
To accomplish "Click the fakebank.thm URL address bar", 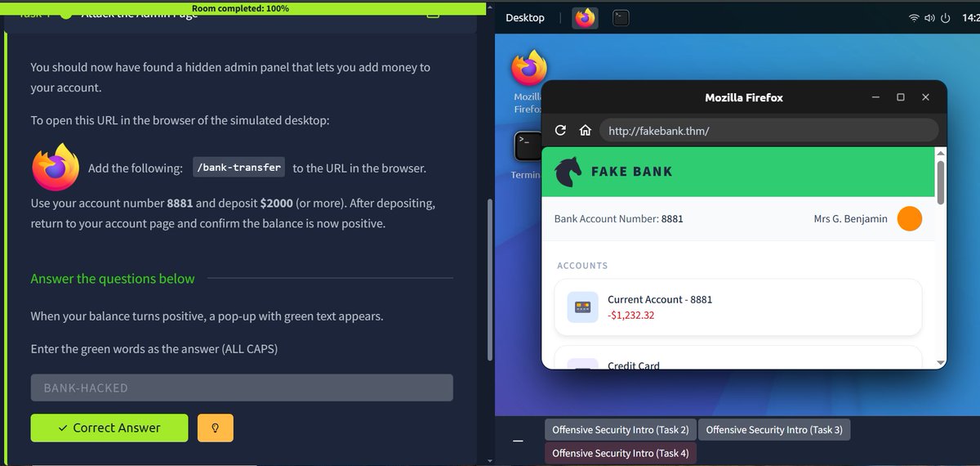I will coord(769,130).
